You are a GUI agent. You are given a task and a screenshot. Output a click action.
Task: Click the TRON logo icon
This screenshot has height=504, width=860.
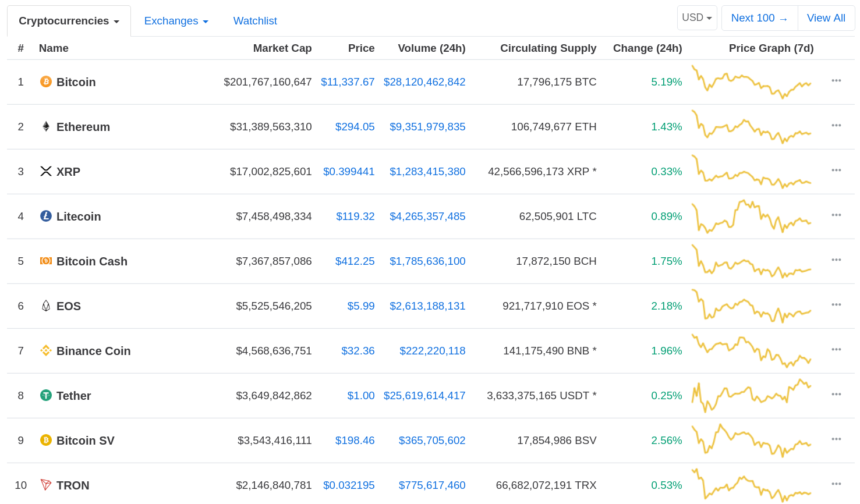(x=46, y=485)
